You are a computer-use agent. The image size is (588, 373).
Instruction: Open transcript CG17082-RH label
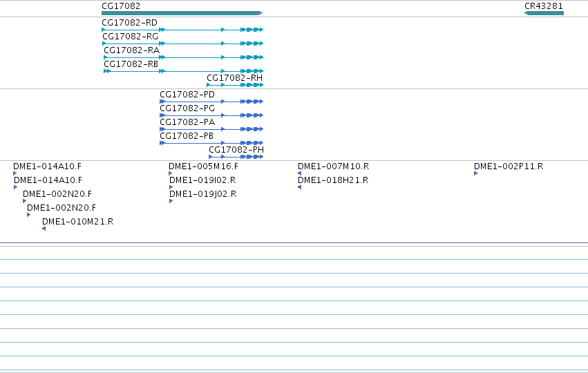(x=235, y=78)
